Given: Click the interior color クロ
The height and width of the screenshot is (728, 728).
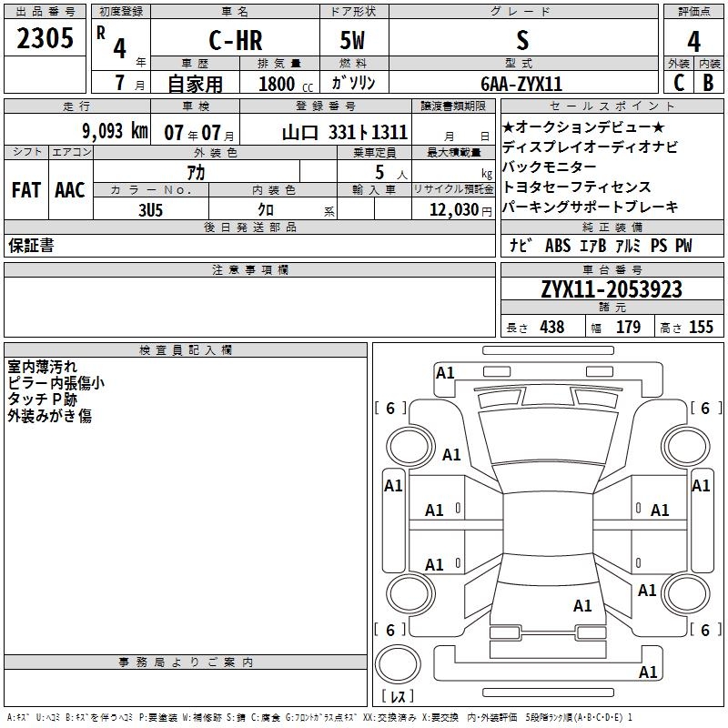Looking at the screenshot, I should (266, 210).
